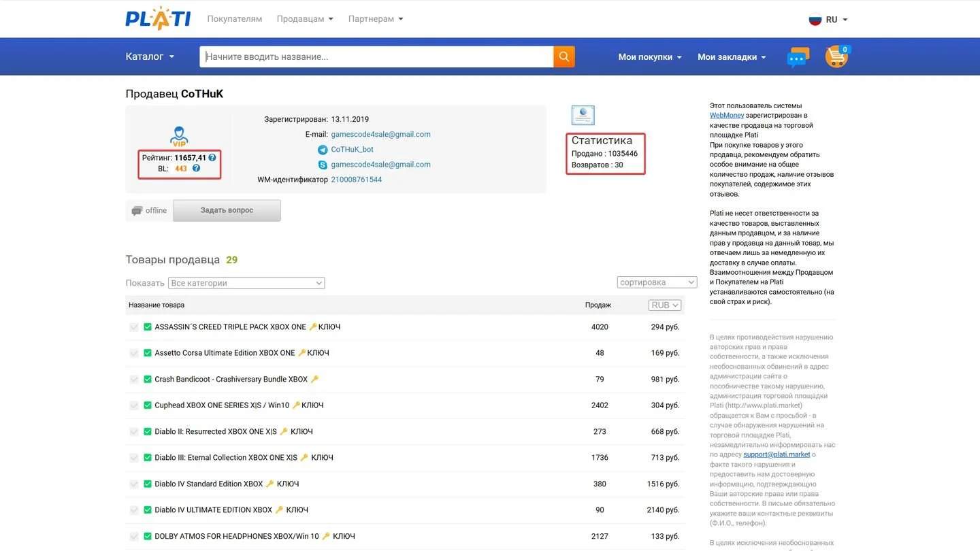
Task: Open the support@plati.market email link
Action: click(777, 454)
